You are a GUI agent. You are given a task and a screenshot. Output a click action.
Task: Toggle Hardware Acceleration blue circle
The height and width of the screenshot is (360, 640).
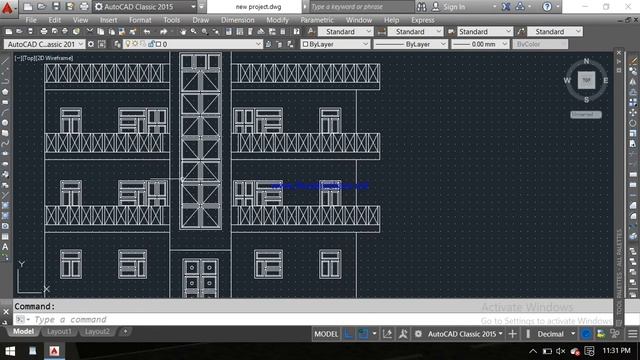click(x=586, y=334)
